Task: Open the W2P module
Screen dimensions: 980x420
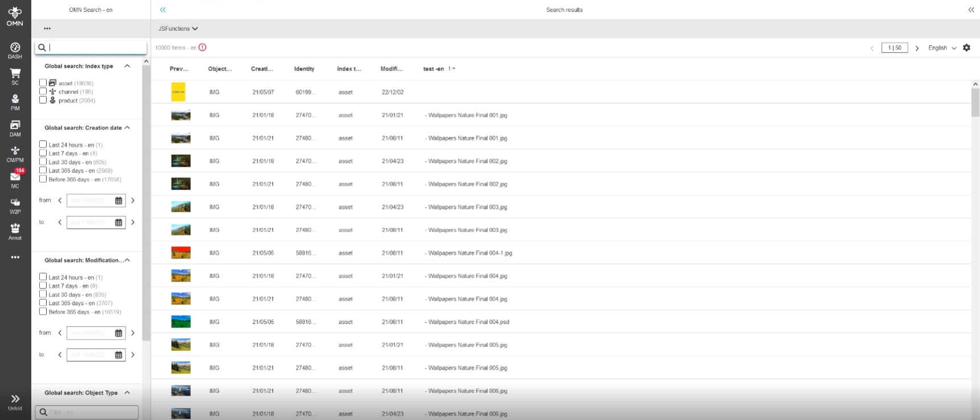Action: [15, 205]
